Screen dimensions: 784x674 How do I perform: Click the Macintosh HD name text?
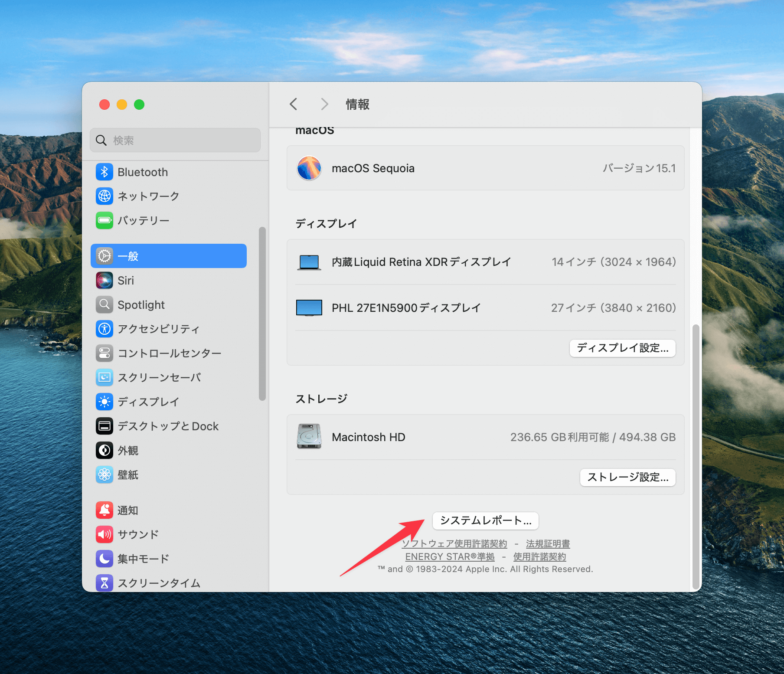369,437
